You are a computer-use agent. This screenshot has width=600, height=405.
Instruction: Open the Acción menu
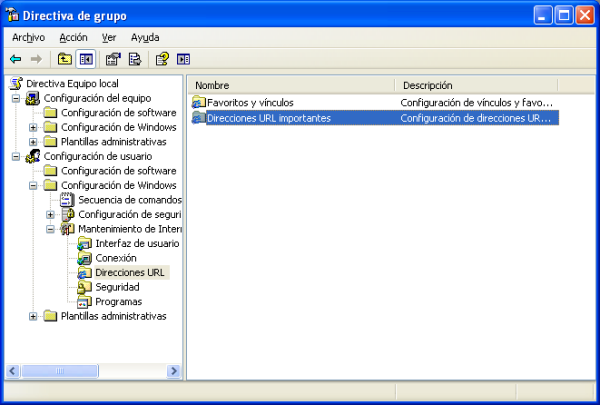74,37
